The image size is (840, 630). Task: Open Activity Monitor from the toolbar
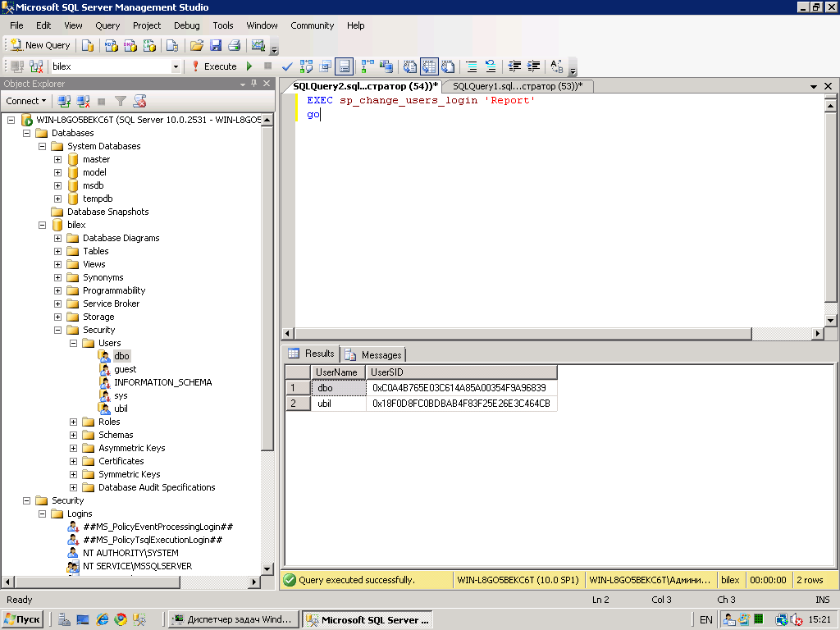(x=258, y=46)
